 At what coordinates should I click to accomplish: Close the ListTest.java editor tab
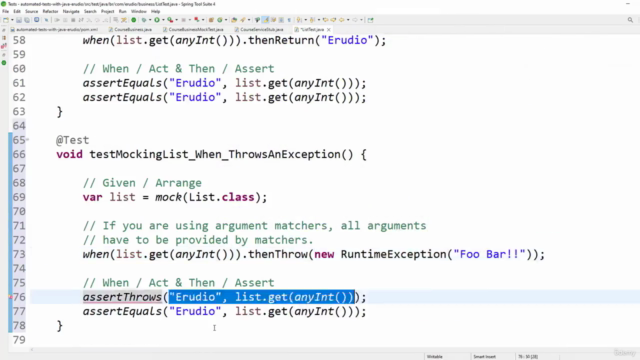click(329, 29)
